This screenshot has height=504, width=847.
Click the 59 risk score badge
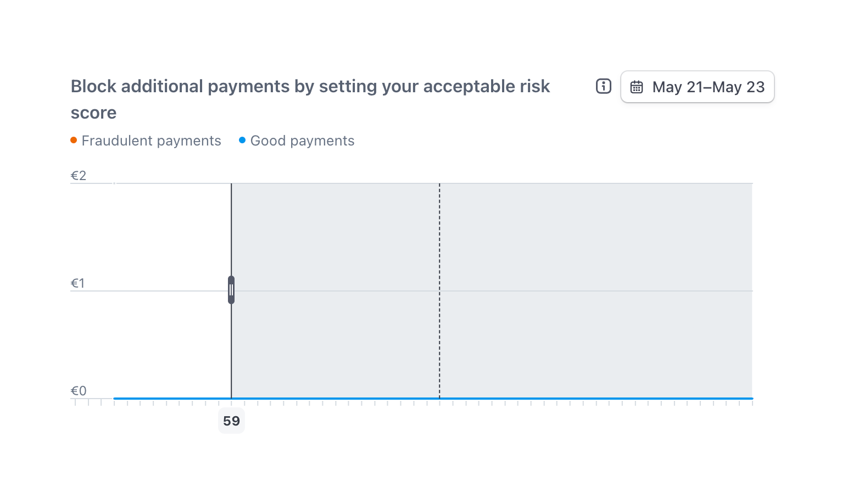pos(231,421)
